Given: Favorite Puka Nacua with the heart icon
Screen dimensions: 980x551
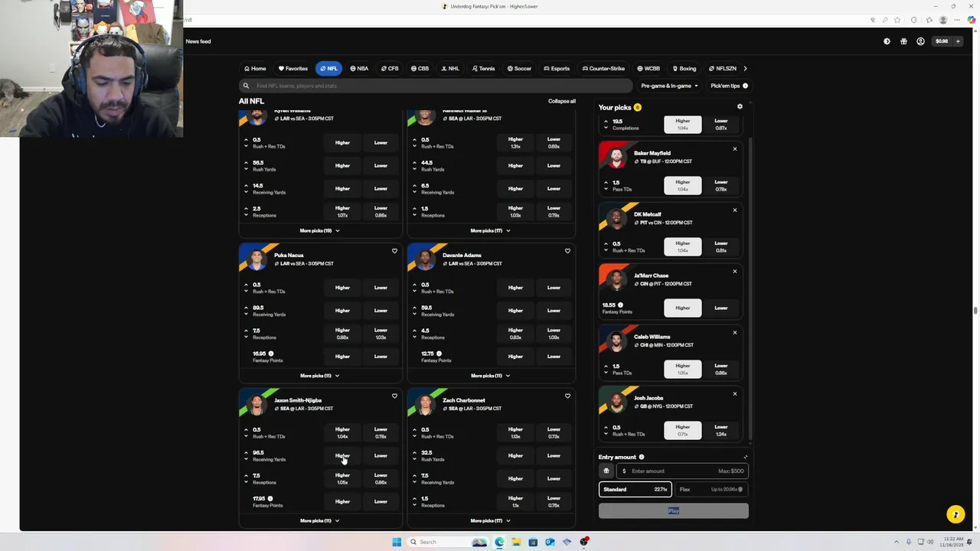Looking at the screenshot, I should 394,251.
